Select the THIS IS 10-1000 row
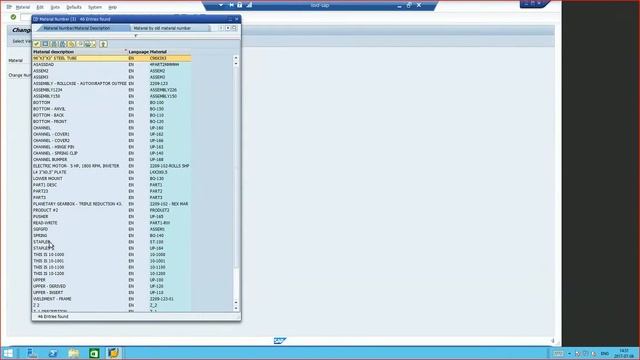Image resolution: width=640 pixels, height=360 pixels. (x=112, y=254)
